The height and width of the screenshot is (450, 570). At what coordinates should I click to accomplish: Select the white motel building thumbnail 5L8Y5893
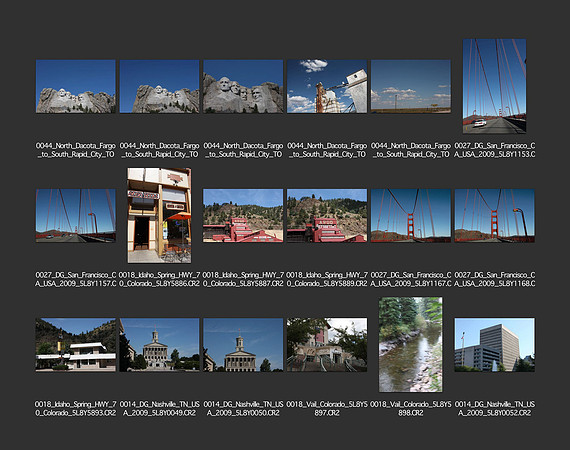point(76,345)
